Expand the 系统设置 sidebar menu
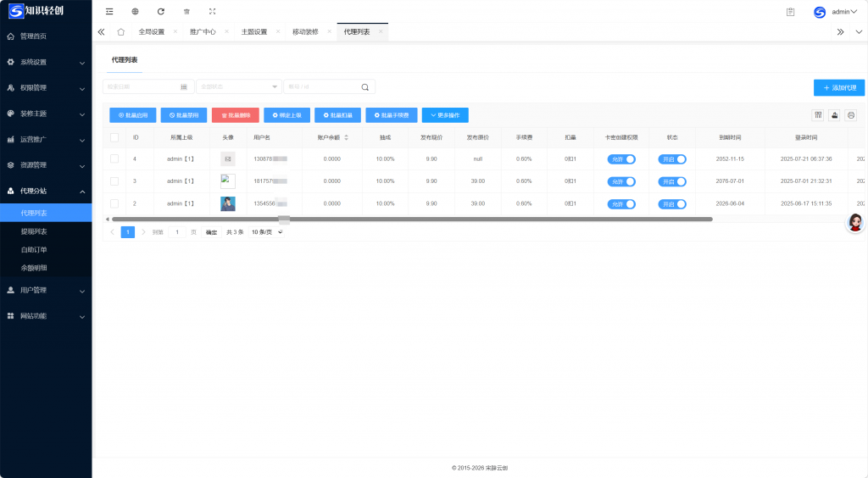 46,62
